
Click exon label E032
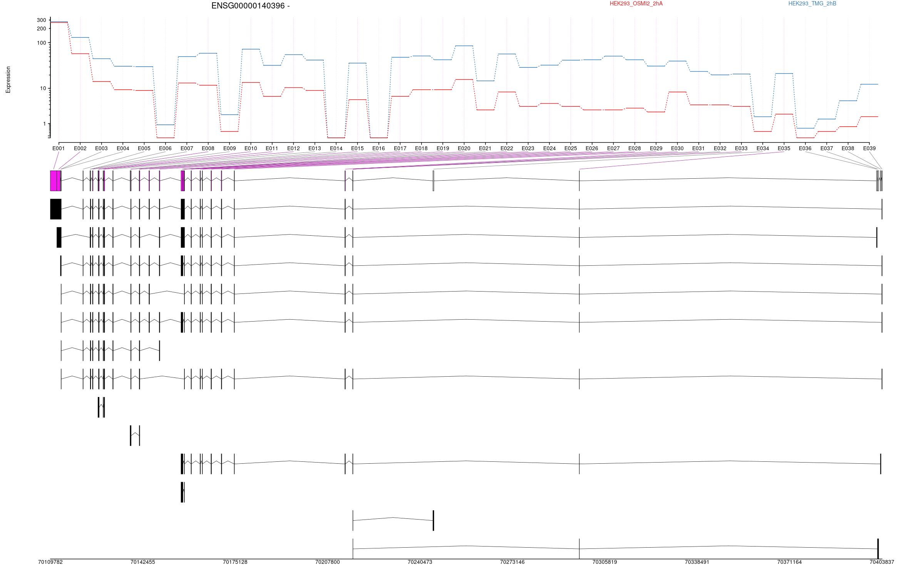pyautogui.click(x=720, y=148)
